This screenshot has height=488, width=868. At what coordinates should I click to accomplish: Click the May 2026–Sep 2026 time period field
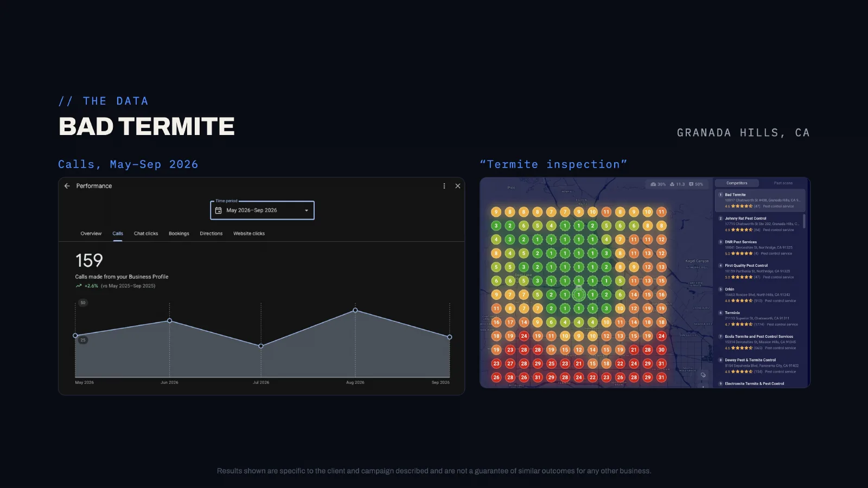(x=262, y=210)
